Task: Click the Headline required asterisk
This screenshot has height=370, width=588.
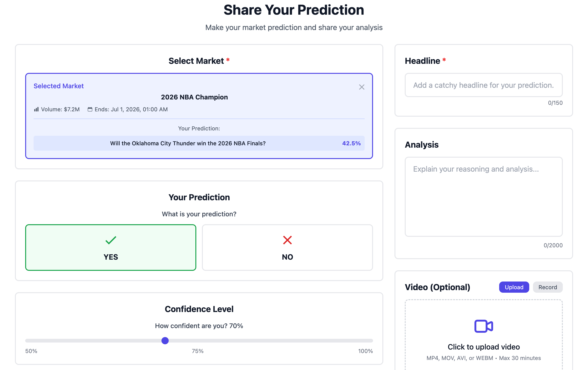Action: point(444,60)
